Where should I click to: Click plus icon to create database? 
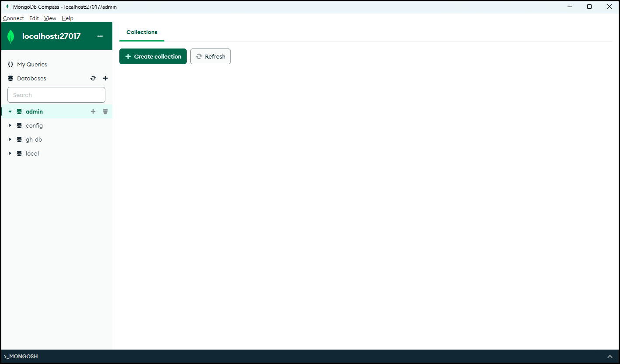pos(105,79)
